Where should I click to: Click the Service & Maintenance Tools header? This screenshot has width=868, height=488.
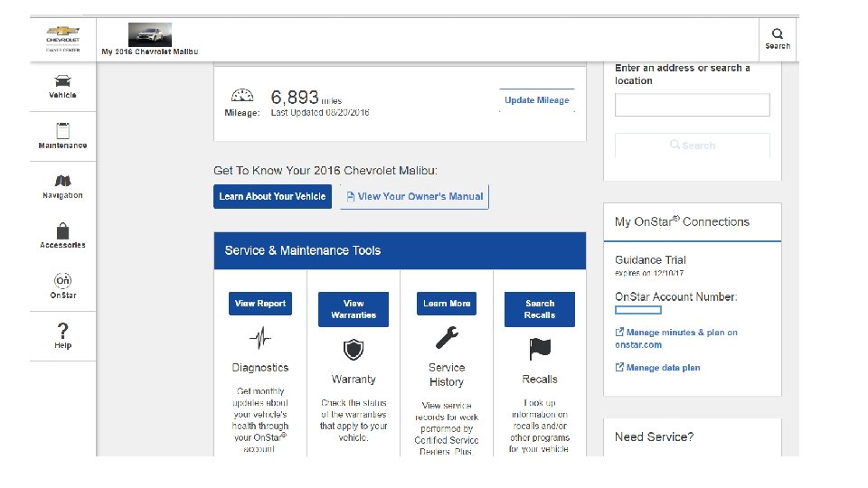pyautogui.click(x=400, y=250)
